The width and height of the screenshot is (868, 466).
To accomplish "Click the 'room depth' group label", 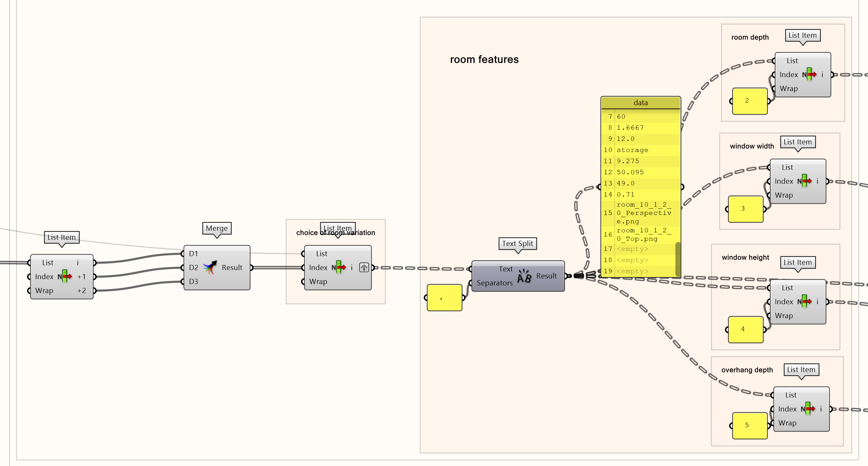I will click(750, 37).
